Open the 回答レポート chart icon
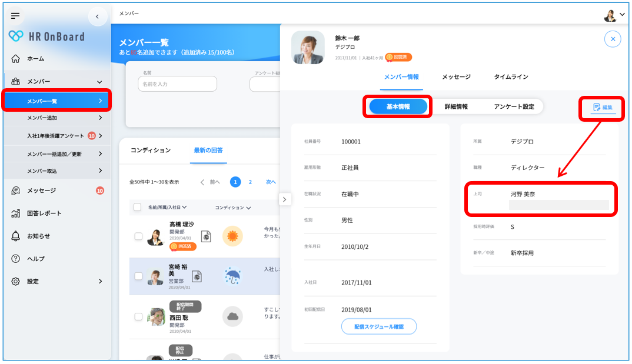The width and height of the screenshot is (632, 364). (x=15, y=213)
